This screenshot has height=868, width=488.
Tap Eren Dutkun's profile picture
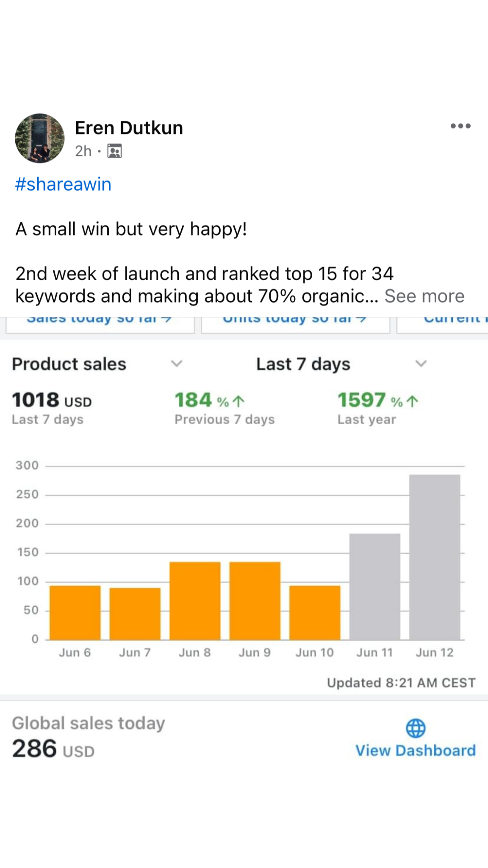40,138
